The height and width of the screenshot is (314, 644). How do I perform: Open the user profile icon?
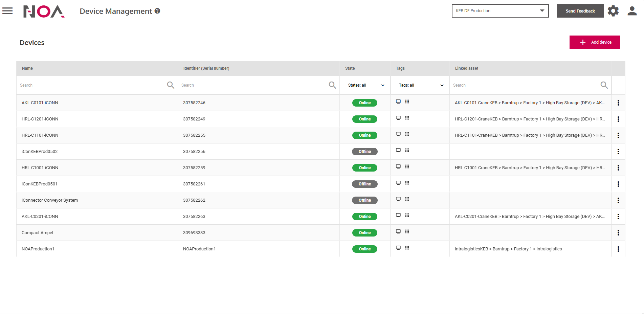[632, 11]
